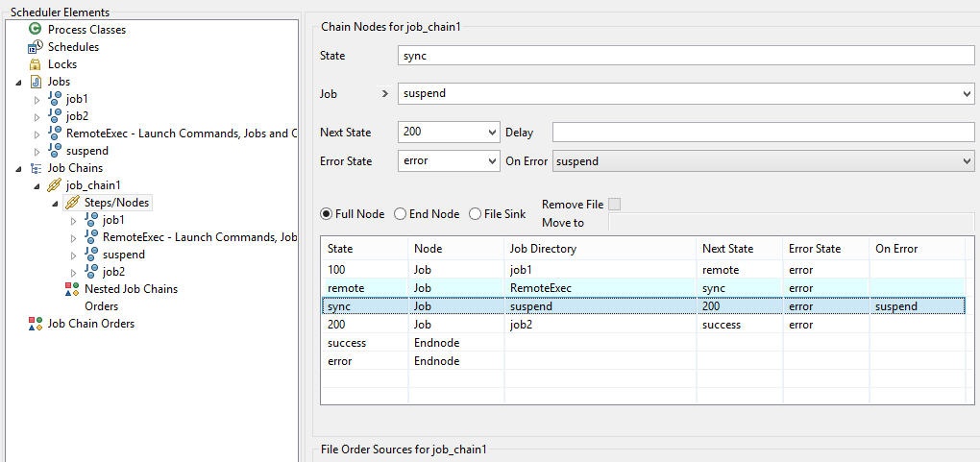Tick the Remove File checkbox

click(615, 205)
